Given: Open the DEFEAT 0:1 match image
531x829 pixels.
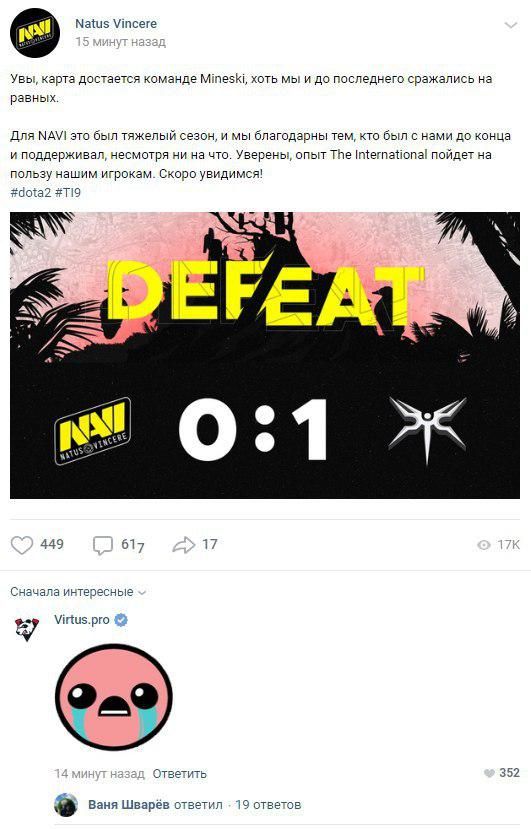Looking at the screenshot, I should coord(265,355).
